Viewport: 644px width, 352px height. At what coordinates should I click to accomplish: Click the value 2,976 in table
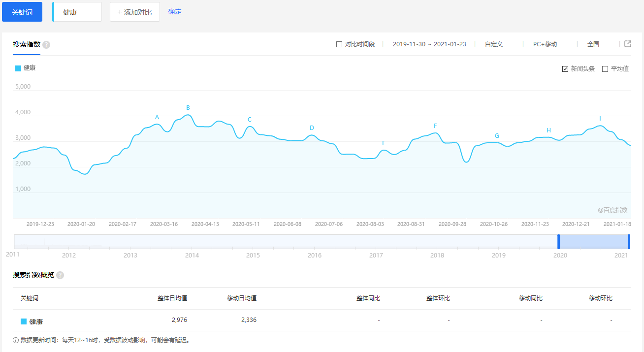[179, 320]
